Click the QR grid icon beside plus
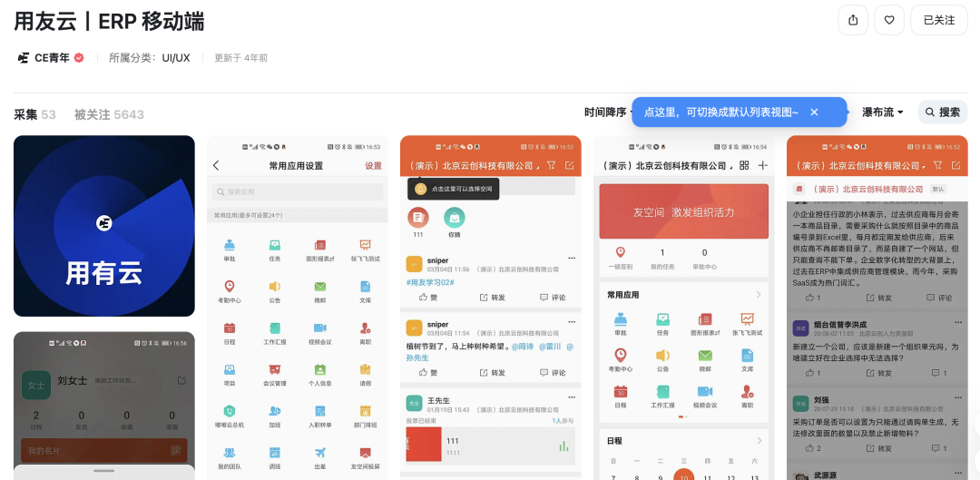This screenshot has height=480, width=980. [x=744, y=166]
